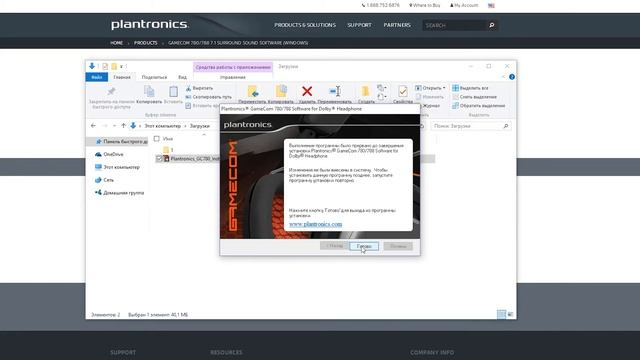
Task: Open the Файл tab
Action: [97, 77]
